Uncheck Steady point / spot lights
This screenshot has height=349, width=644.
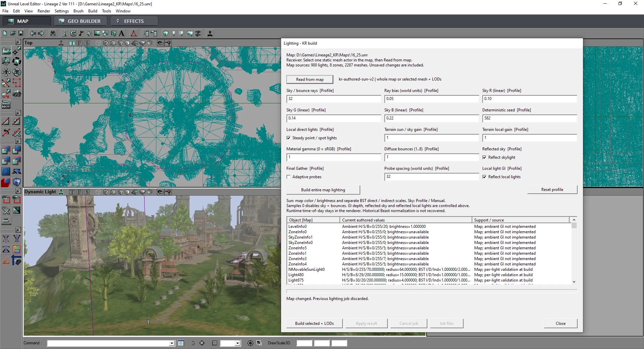point(288,138)
